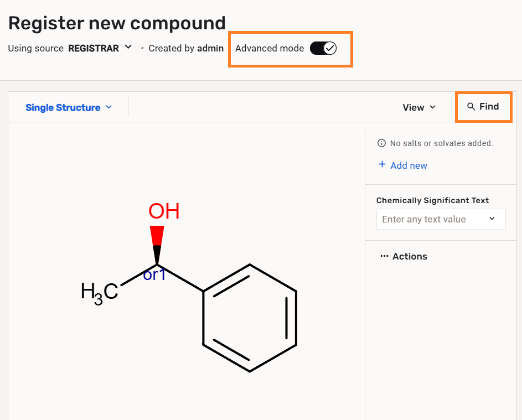Toggle the Advanced mode switch
The height and width of the screenshot is (420, 522).
coord(323,48)
